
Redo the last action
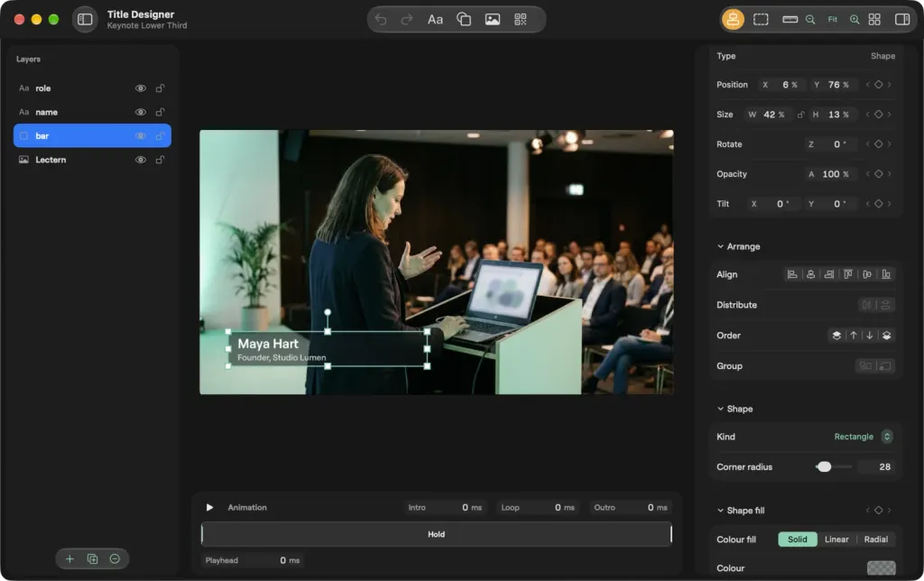(x=407, y=20)
